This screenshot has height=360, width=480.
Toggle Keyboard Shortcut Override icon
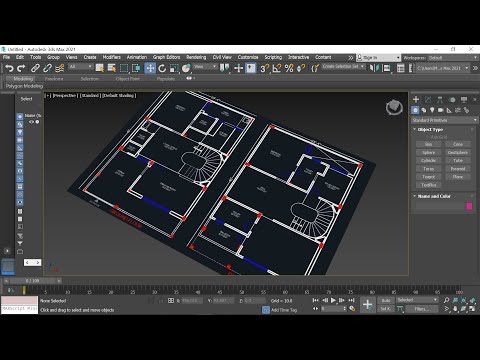coord(251,68)
